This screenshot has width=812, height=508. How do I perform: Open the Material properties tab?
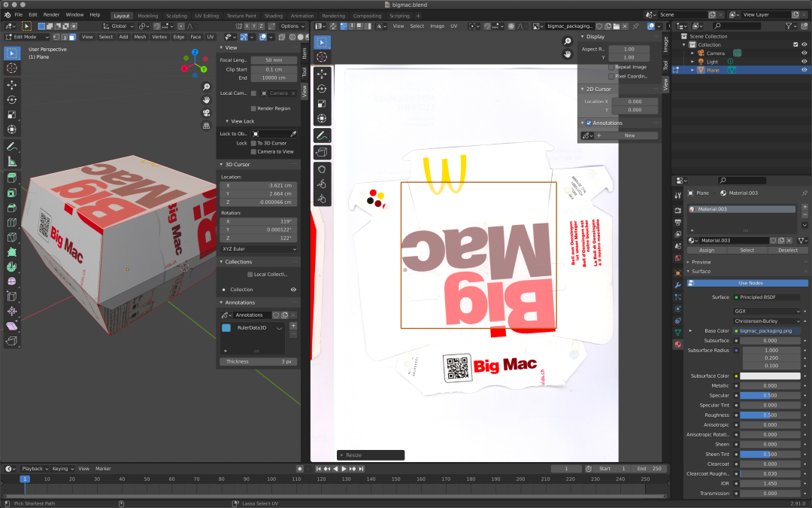tap(678, 344)
